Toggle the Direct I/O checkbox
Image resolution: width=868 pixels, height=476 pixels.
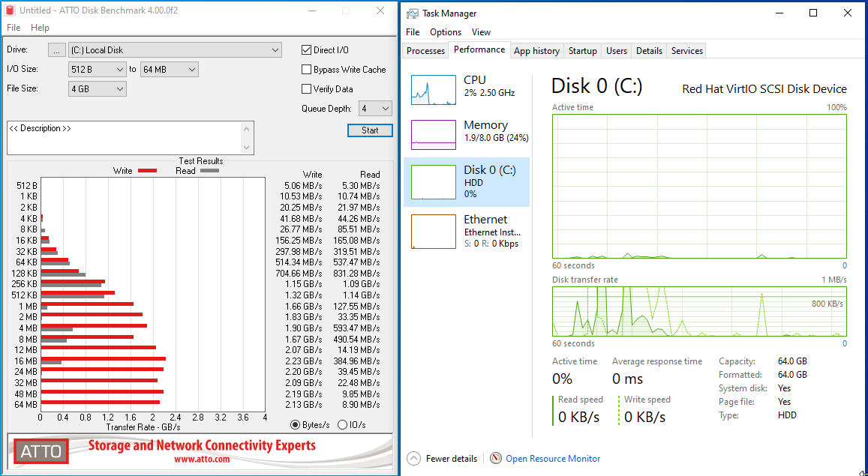[306, 49]
